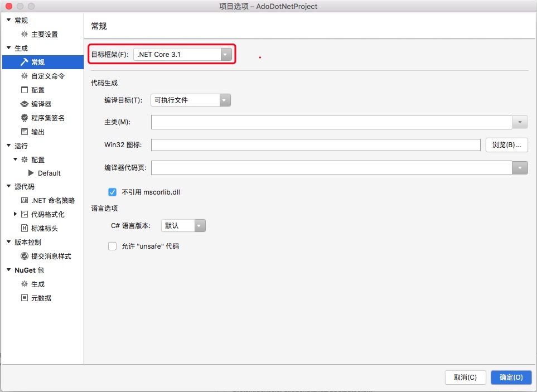Select Default under 运行 configuration
Image resolution: width=537 pixels, height=392 pixels.
pyautogui.click(x=47, y=173)
